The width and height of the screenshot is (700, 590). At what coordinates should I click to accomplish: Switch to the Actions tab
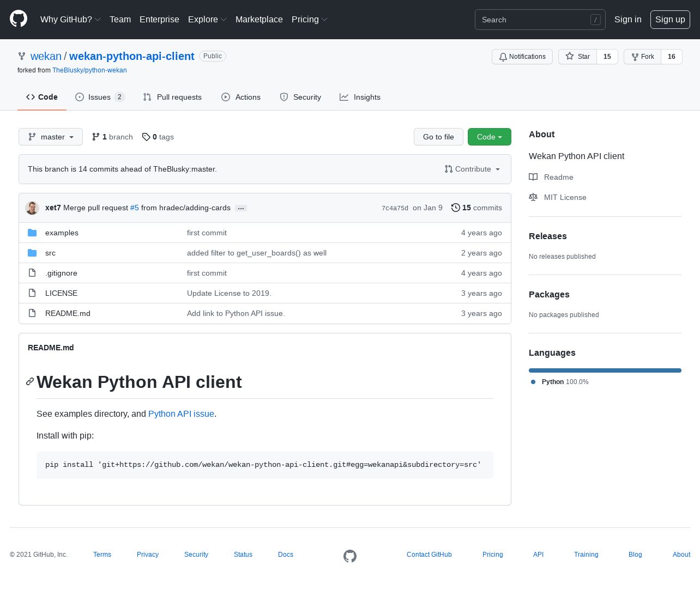pos(241,97)
